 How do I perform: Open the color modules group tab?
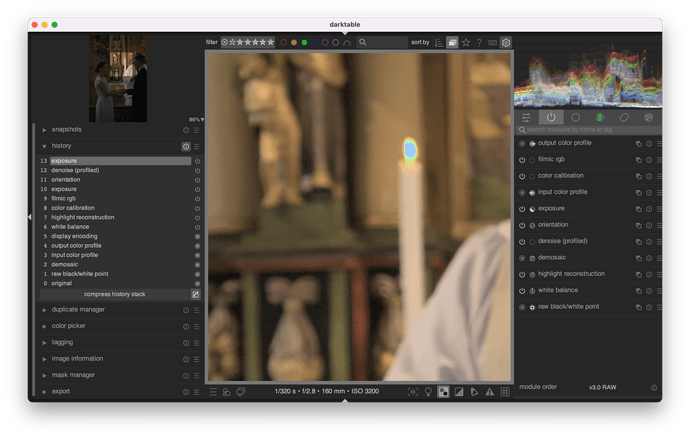(x=600, y=117)
